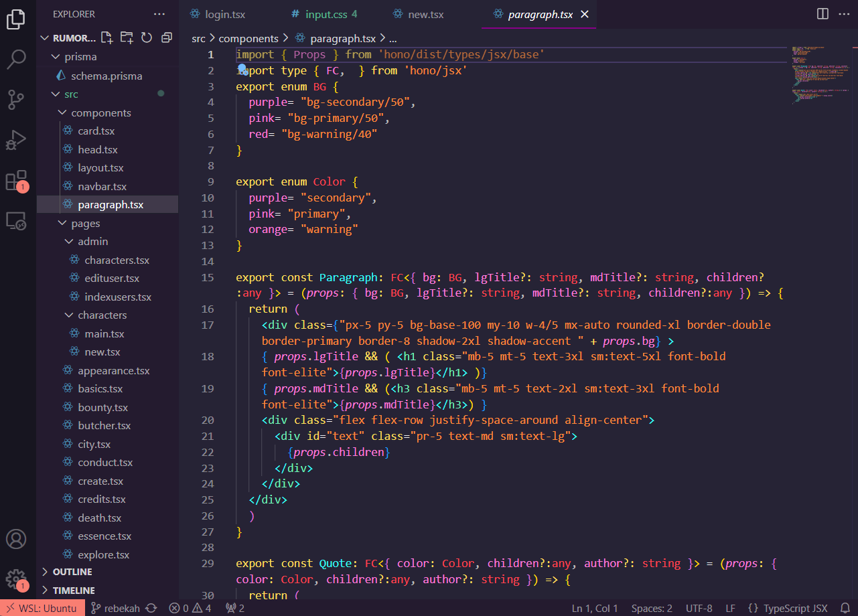The height and width of the screenshot is (616, 858).
Task: Collapse the admin folder
Action: (92, 241)
